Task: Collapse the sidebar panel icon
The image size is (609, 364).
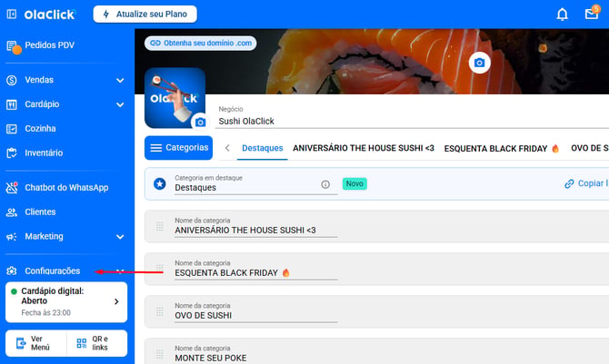Action: (x=12, y=15)
